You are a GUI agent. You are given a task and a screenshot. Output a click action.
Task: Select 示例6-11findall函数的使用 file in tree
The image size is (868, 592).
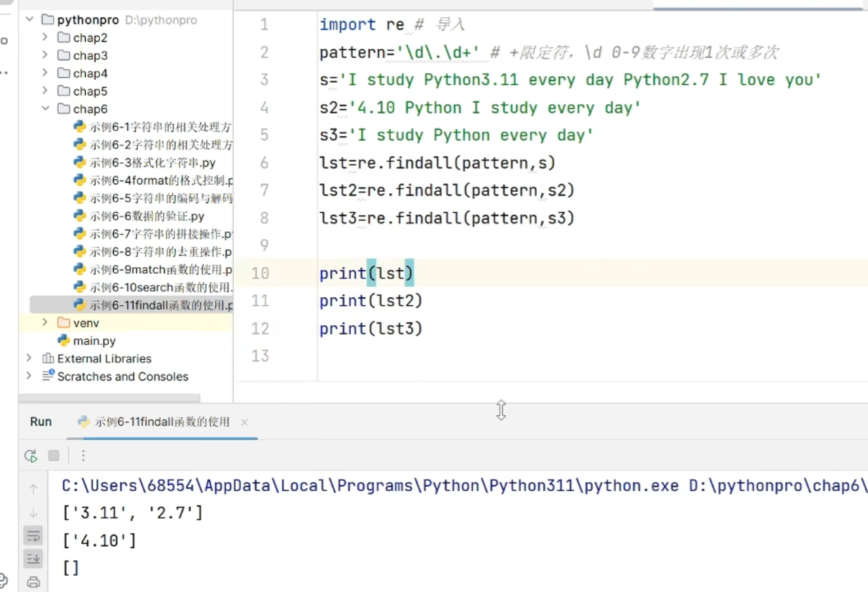coord(161,305)
